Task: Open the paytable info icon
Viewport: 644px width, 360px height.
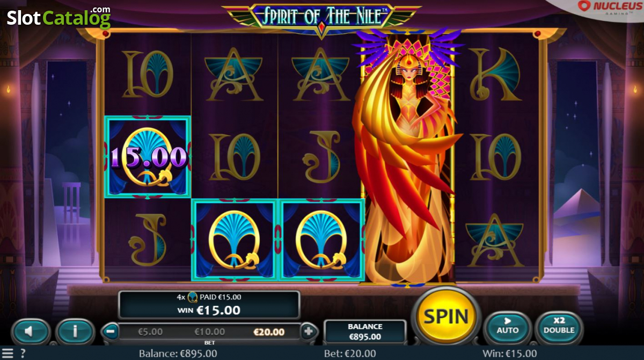Action: [x=75, y=331]
